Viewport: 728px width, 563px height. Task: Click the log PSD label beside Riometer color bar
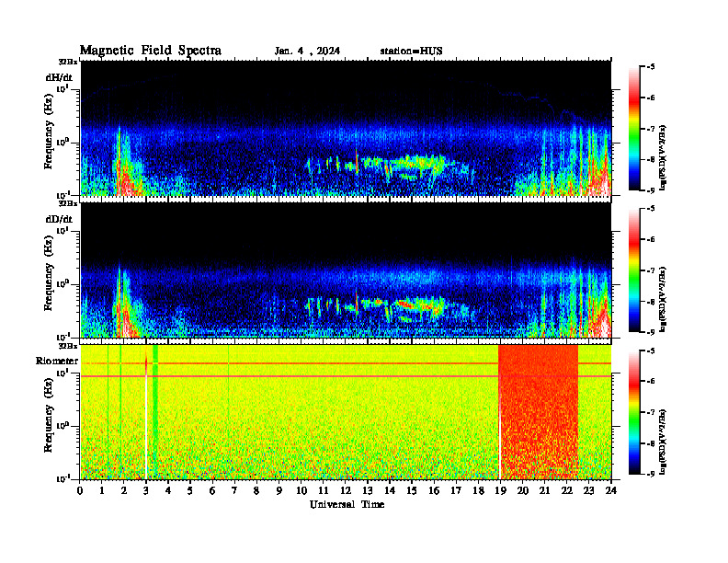click(664, 442)
